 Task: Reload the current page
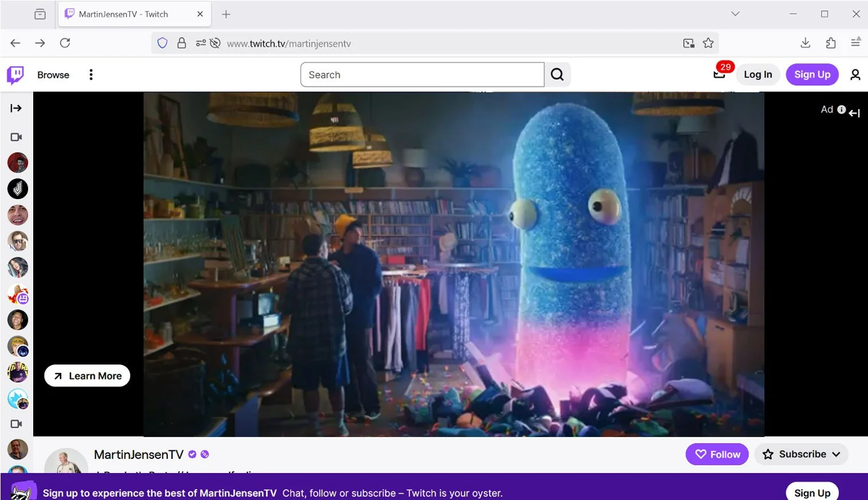pos(65,43)
